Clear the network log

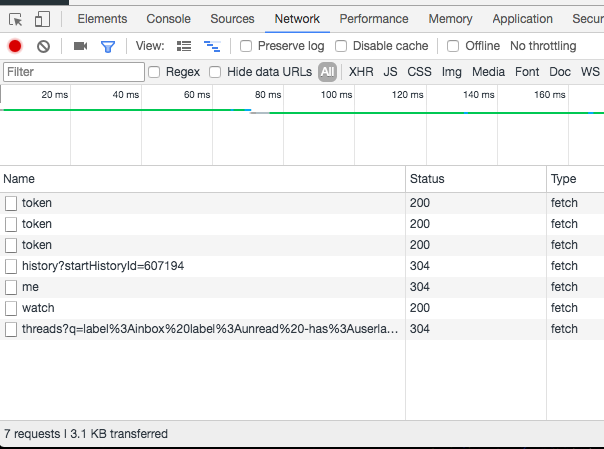point(43,46)
